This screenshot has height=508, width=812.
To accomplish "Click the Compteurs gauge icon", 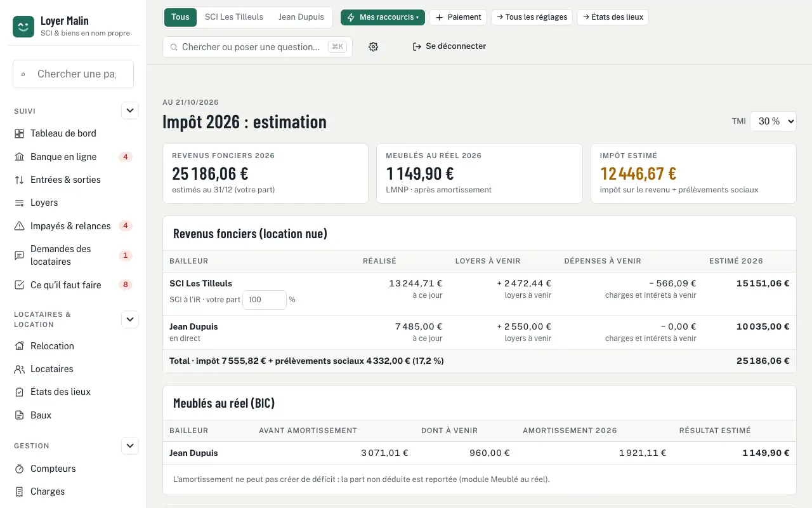I will 19,469.
